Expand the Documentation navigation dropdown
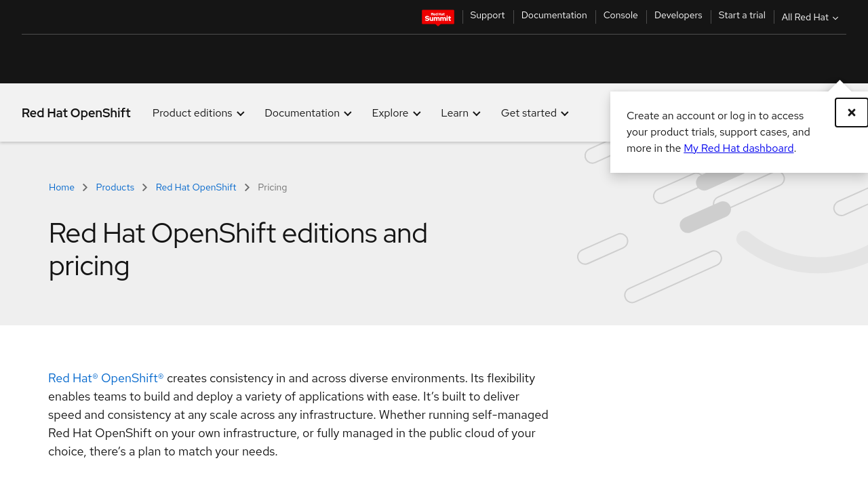 [308, 113]
